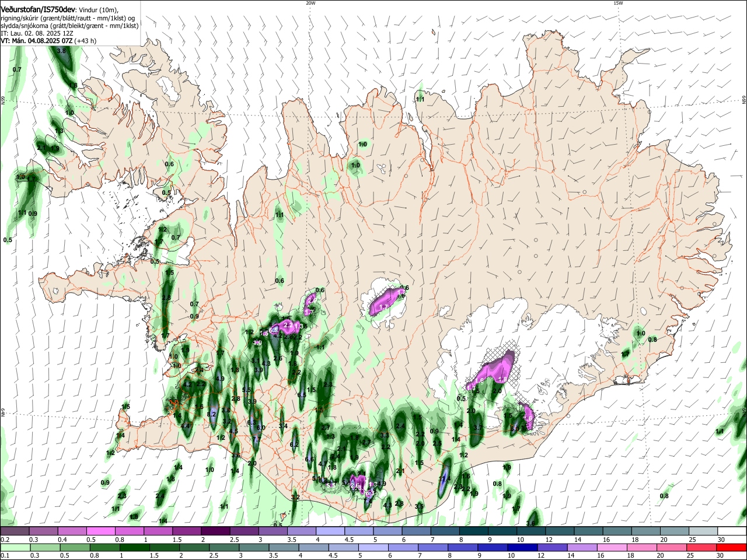Pick the light violet 14 swatch, lower legend row
This screenshot has height=560, width=747.
point(582,547)
